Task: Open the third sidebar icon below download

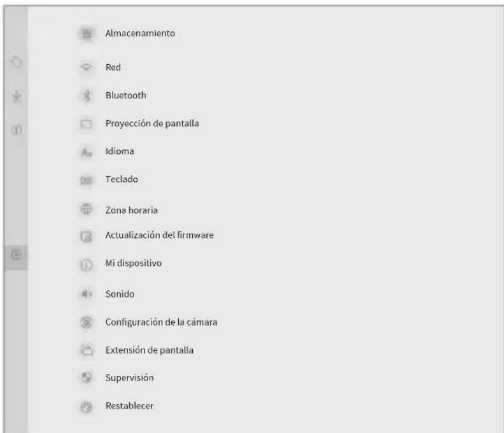Action: (16, 130)
